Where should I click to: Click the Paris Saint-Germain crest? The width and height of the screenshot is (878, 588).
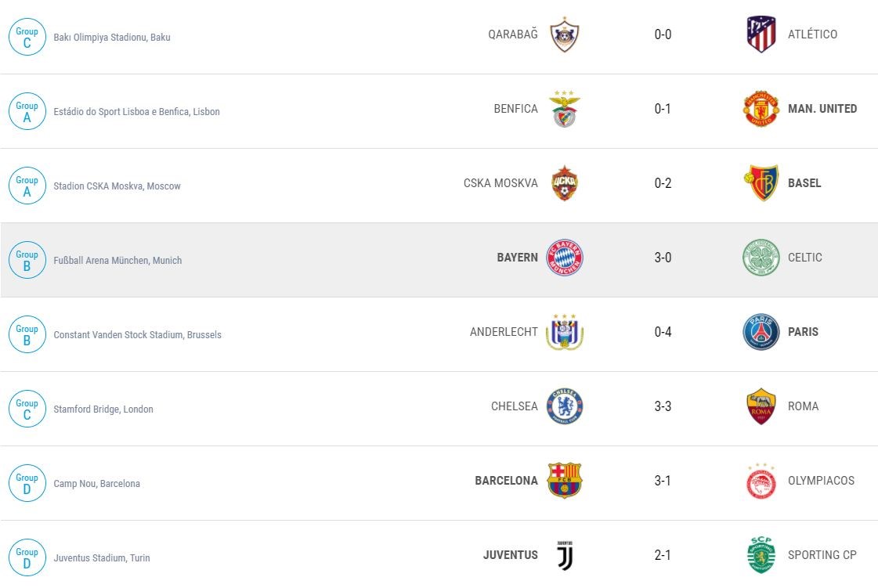(761, 332)
